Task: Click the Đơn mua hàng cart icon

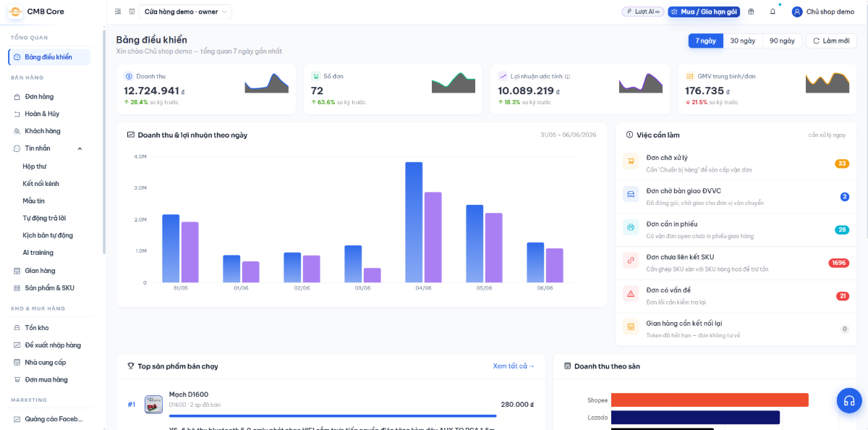Action: pos(17,380)
